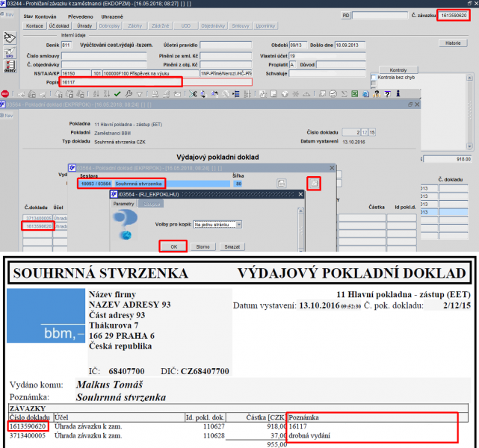Click the Kontace button

[x=34, y=26]
